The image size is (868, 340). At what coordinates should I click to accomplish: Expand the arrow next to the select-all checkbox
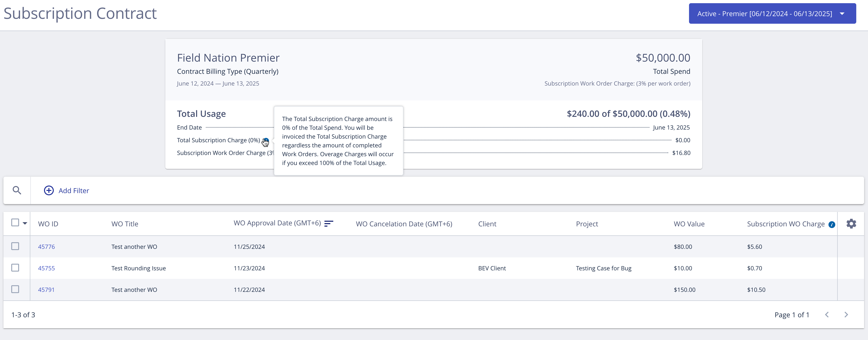(x=24, y=223)
